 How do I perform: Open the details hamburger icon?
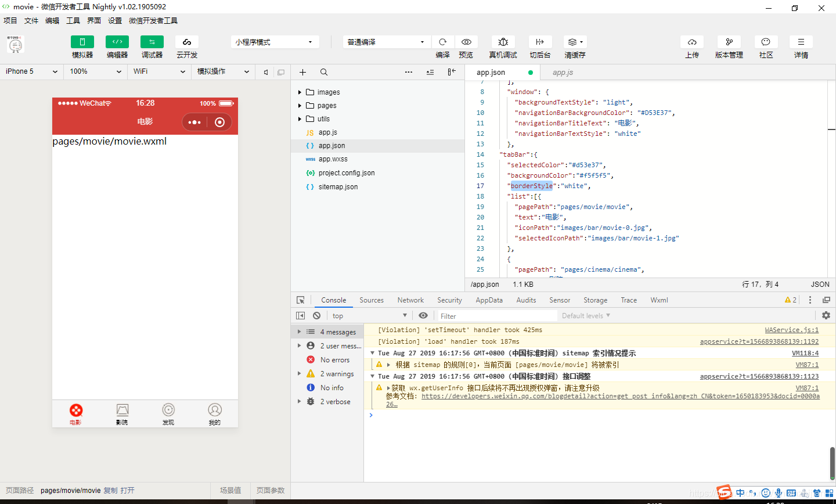801,42
